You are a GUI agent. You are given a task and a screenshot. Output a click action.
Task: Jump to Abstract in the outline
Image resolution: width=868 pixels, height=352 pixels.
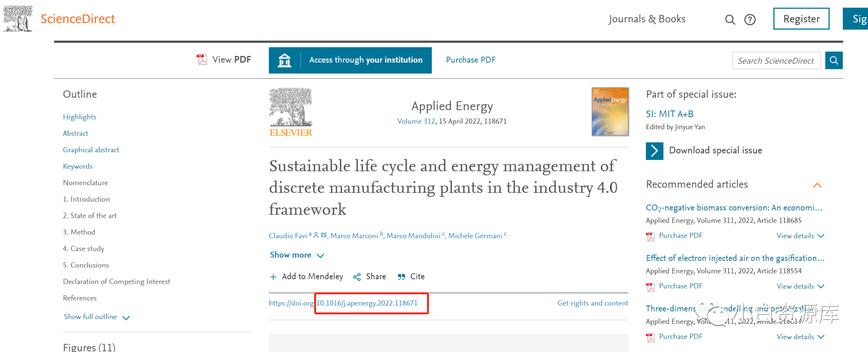76,133
